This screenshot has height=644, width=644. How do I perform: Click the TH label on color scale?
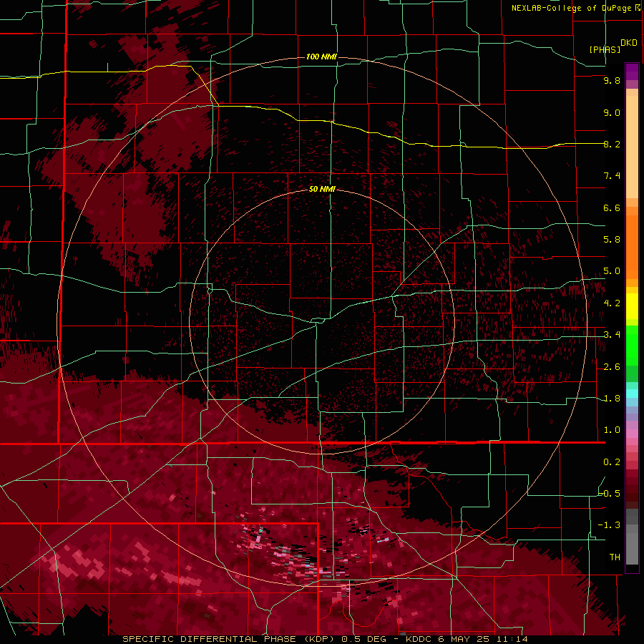(615, 557)
